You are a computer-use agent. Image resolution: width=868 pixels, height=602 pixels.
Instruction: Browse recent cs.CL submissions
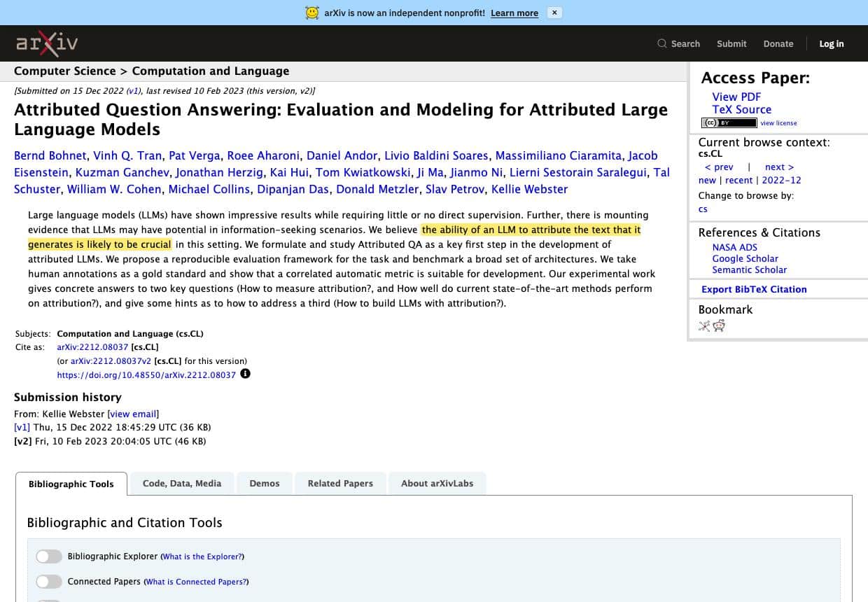tap(738, 180)
